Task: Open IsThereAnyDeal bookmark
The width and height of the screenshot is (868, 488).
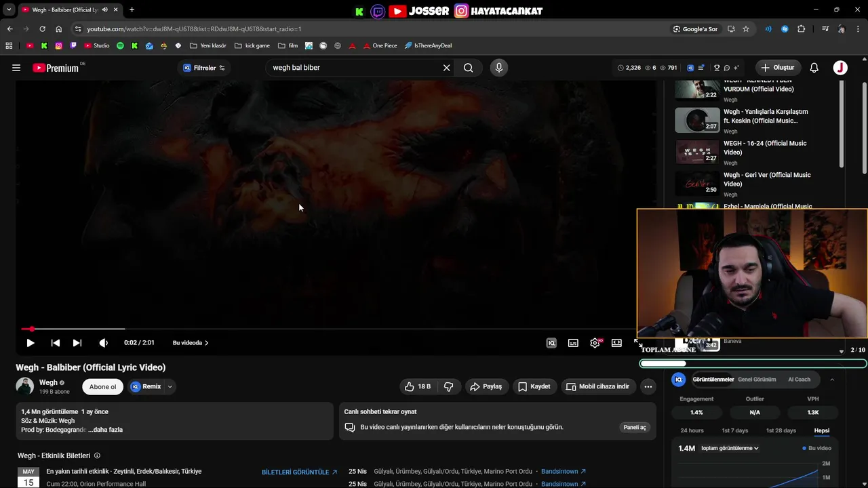Action: click(428, 45)
